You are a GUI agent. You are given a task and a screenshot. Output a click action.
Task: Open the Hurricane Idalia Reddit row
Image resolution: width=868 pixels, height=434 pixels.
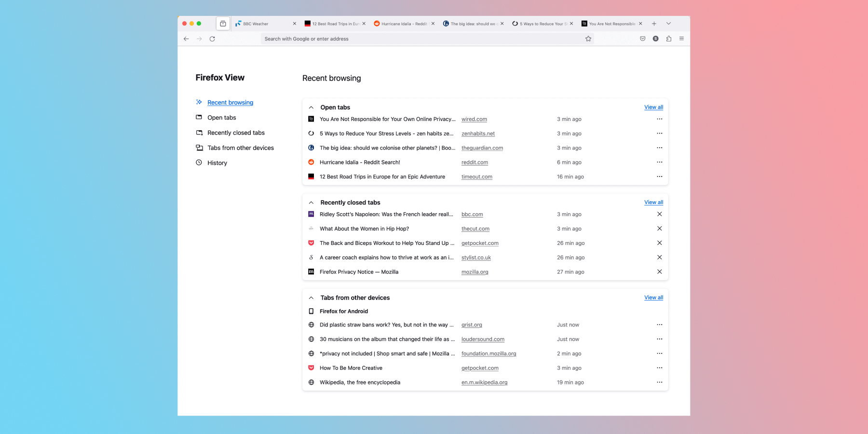360,163
